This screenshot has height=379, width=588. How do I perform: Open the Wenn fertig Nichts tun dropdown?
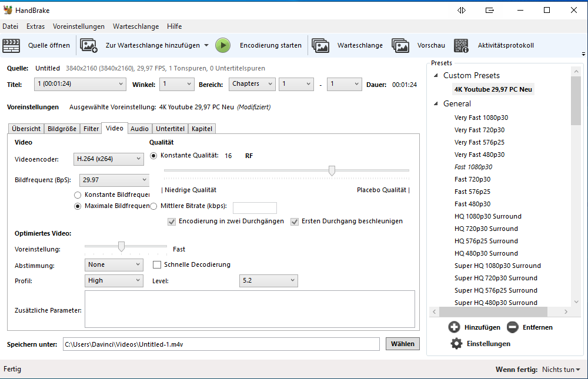[561, 369]
